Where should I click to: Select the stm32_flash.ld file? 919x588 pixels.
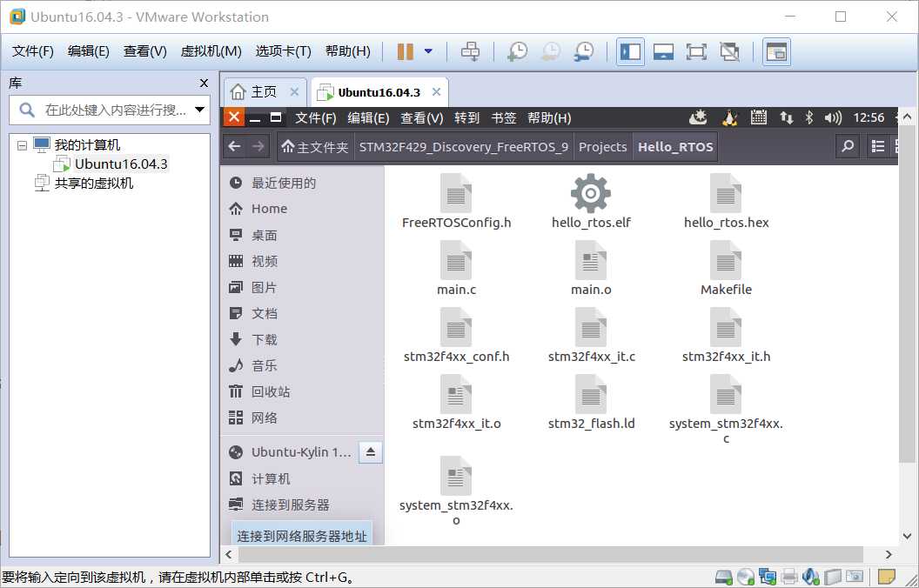(591, 403)
